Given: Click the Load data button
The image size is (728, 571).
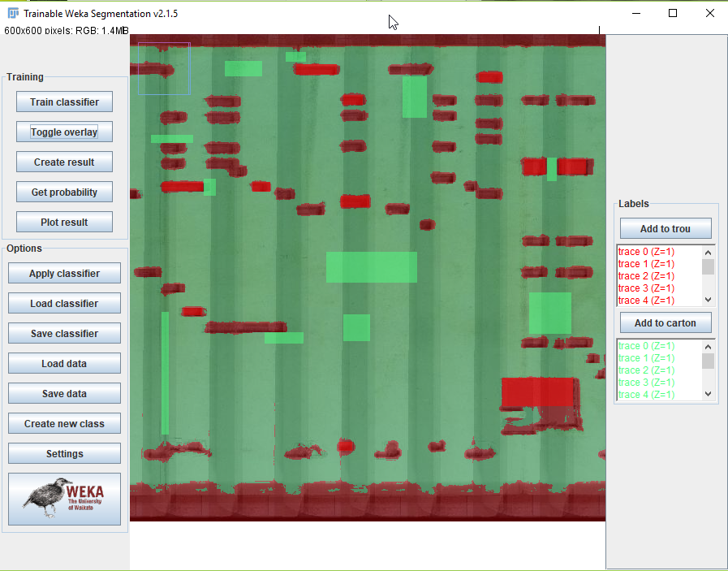Looking at the screenshot, I should pos(64,364).
